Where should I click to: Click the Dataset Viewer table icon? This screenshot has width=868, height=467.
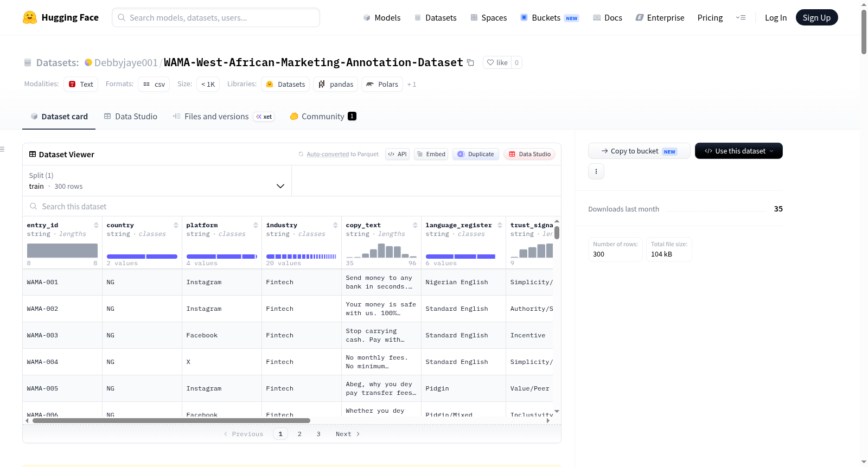pos(33,155)
